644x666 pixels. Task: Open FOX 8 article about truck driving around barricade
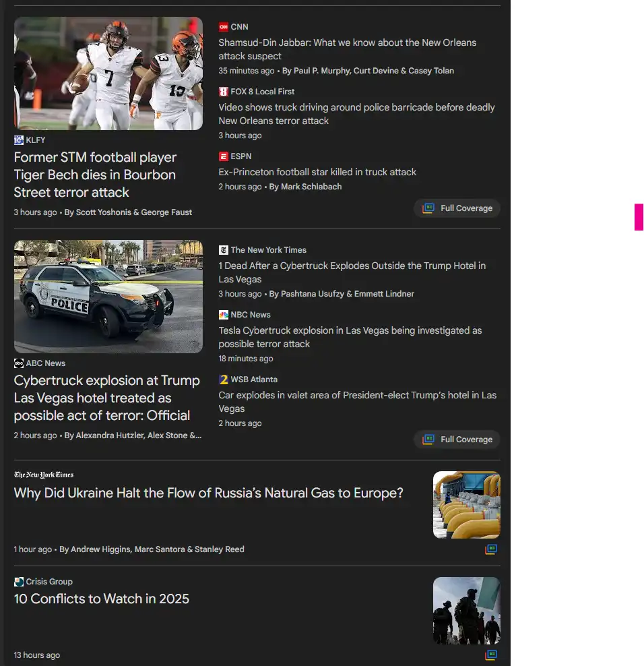tap(356, 114)
